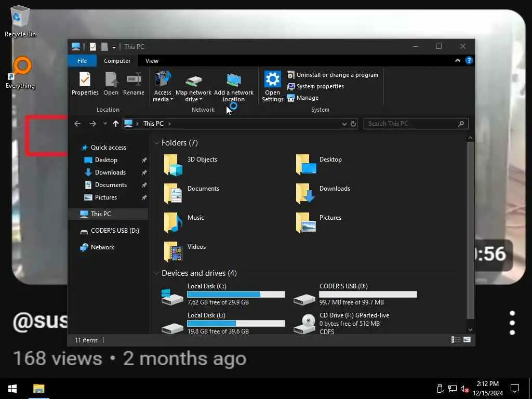Open System properties

click(x=315, y=86)
